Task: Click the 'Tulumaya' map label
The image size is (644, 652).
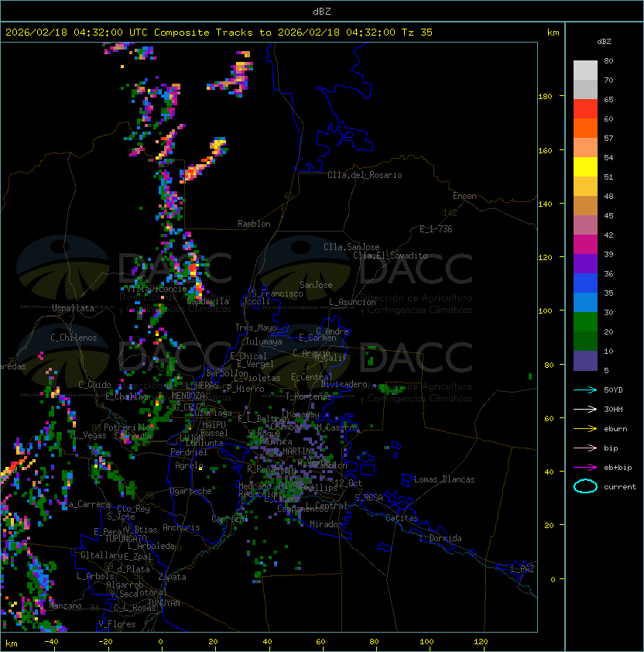Action: click(x=264, y=341)
